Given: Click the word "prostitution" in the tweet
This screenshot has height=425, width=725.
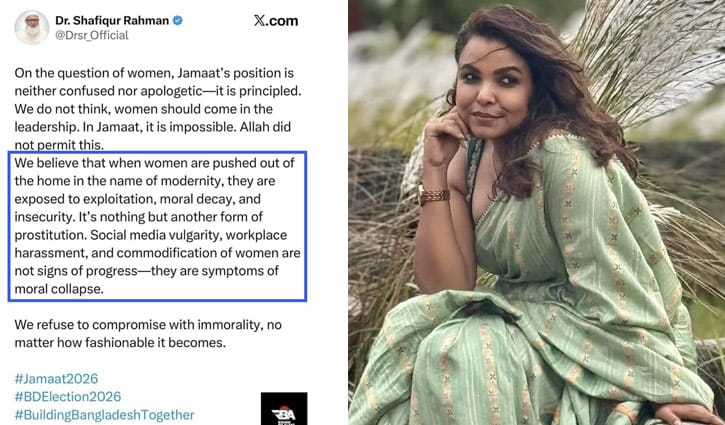Looking at the screenshot, I should [x=50, y=235].
